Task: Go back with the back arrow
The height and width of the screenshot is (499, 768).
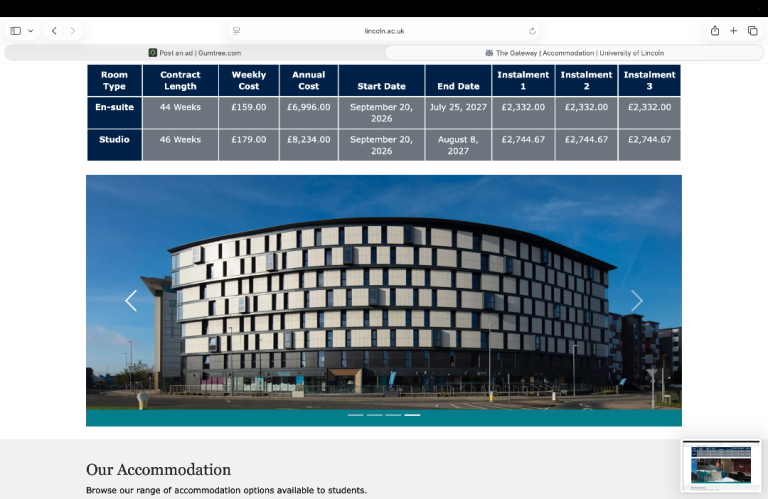Action: pyautogui.click(x=54, y=31)
